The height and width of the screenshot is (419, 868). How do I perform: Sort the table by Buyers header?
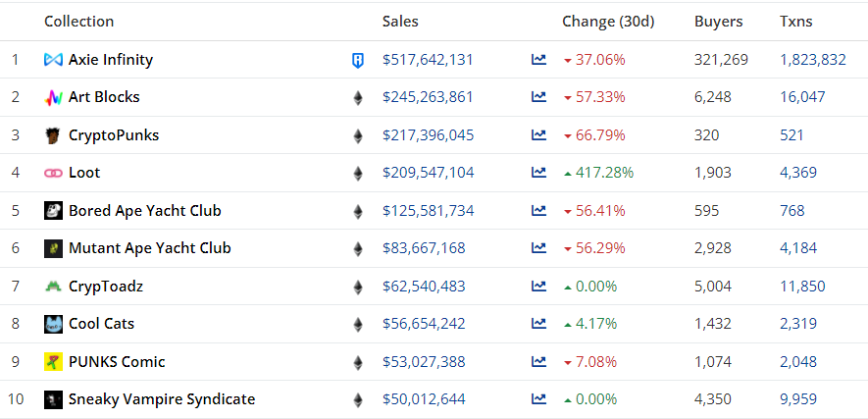point(718,22)
